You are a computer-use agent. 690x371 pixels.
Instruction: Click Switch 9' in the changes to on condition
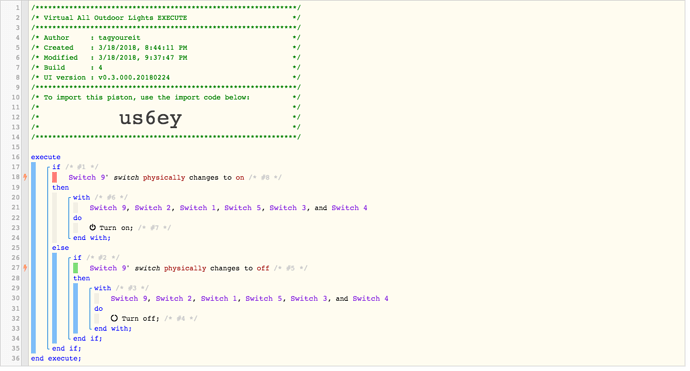pyautogui.click(x=88, y=177)
